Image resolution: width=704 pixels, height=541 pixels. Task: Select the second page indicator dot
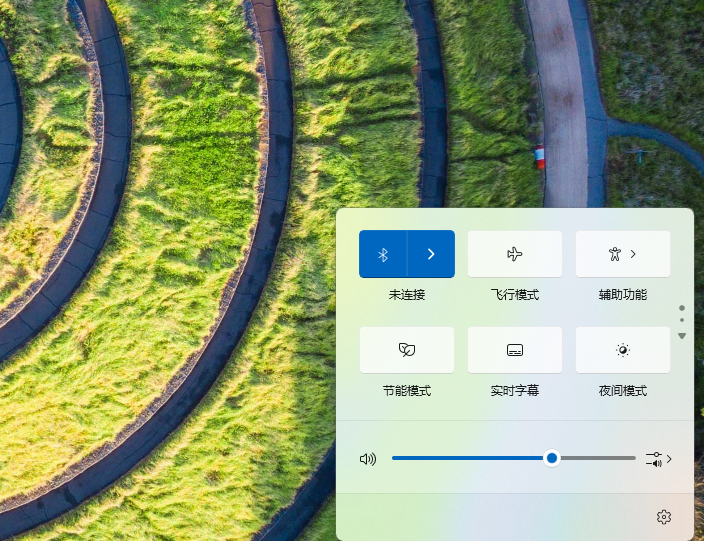tap(682, 320)
